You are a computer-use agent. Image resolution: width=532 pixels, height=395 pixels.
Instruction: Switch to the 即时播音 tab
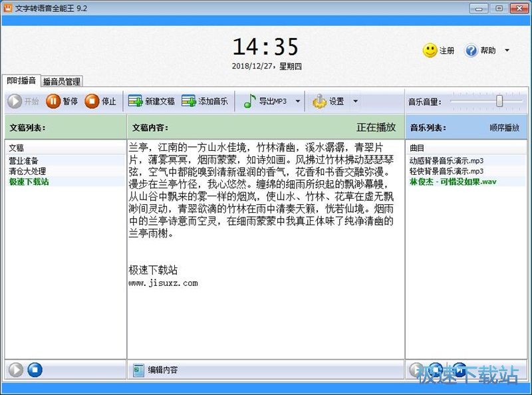(21, 80)
